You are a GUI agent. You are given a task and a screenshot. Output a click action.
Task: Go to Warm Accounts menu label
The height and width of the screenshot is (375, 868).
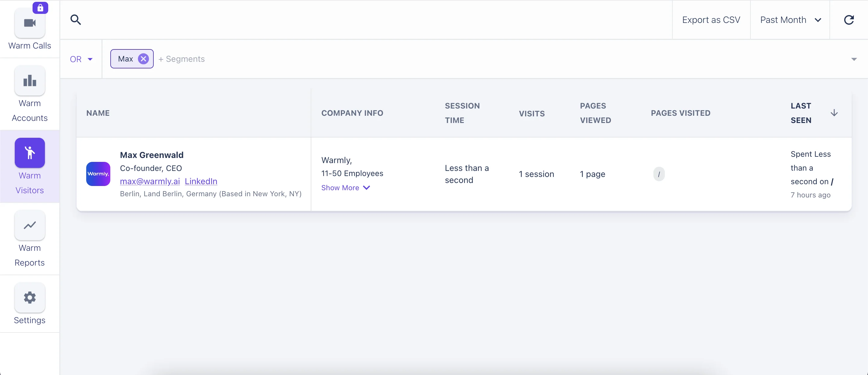click(x=30, y=111)
